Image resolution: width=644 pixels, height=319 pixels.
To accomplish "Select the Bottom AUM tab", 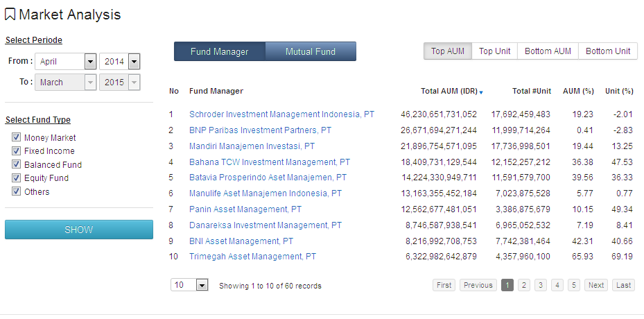I will (548, 51).
